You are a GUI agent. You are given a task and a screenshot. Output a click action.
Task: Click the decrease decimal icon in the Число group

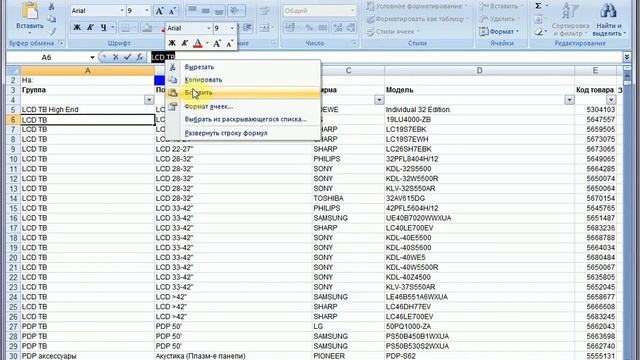point(350,27)
